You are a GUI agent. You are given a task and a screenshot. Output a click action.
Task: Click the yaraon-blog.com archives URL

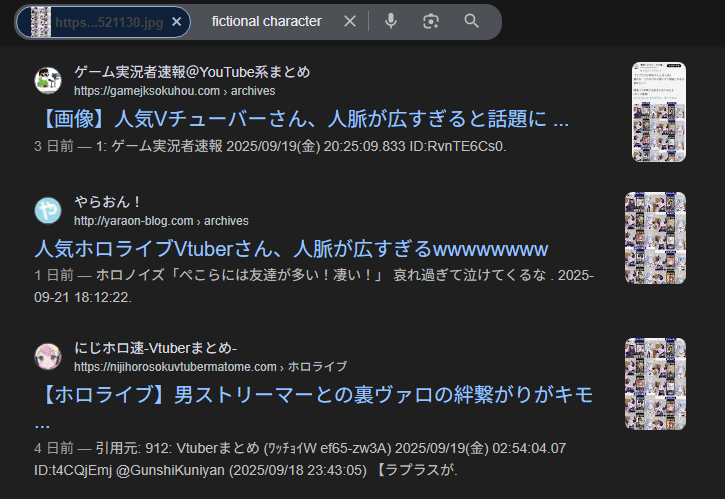click(x=161, y=220)
